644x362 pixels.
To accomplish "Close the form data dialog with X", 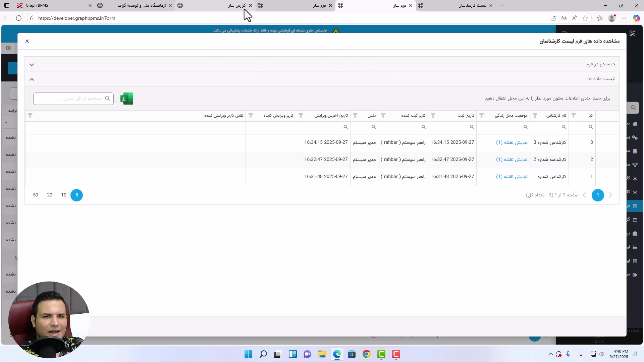I will click(27, 41).
